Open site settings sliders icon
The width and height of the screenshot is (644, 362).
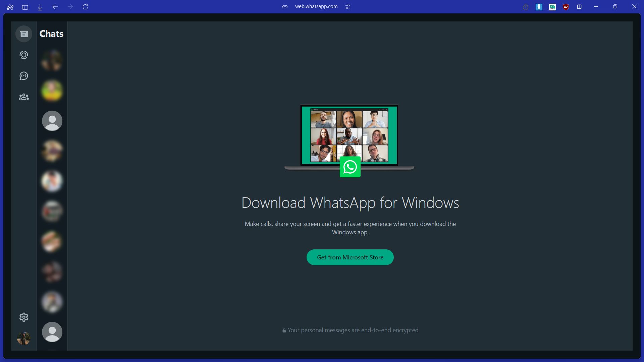[348, 7]
